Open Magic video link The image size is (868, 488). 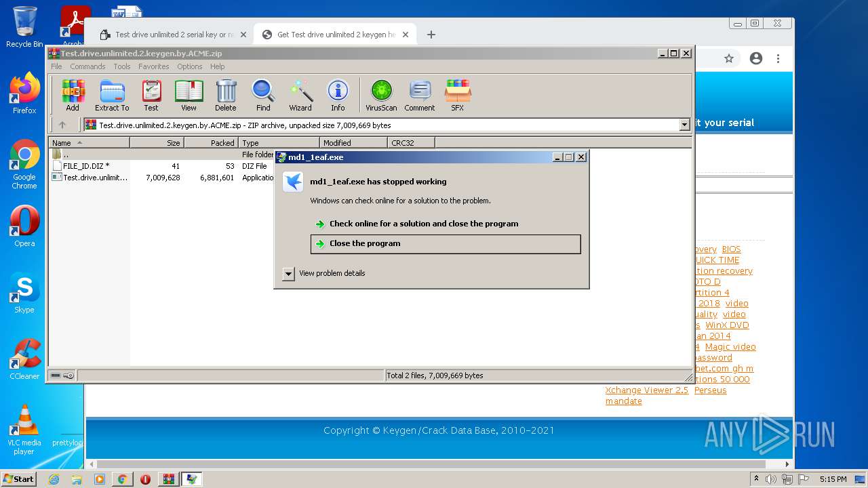(x=730, y=347)
